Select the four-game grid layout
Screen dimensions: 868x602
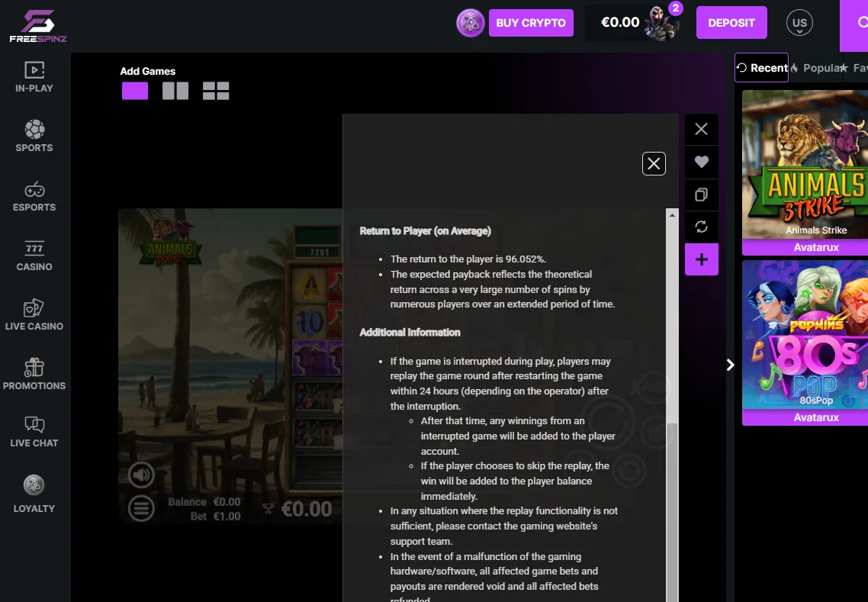coord(216,91)
